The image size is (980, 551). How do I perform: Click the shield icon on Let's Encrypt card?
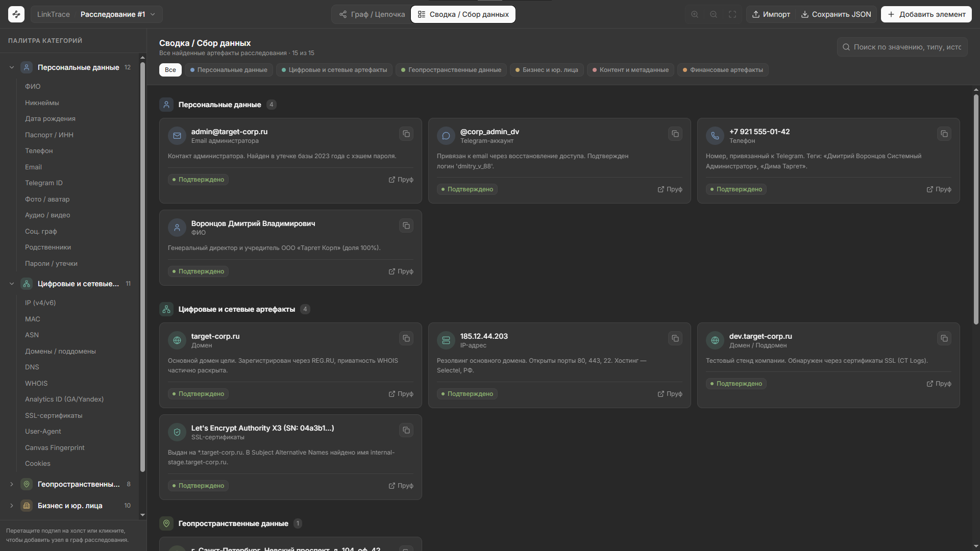click(177, 432)
